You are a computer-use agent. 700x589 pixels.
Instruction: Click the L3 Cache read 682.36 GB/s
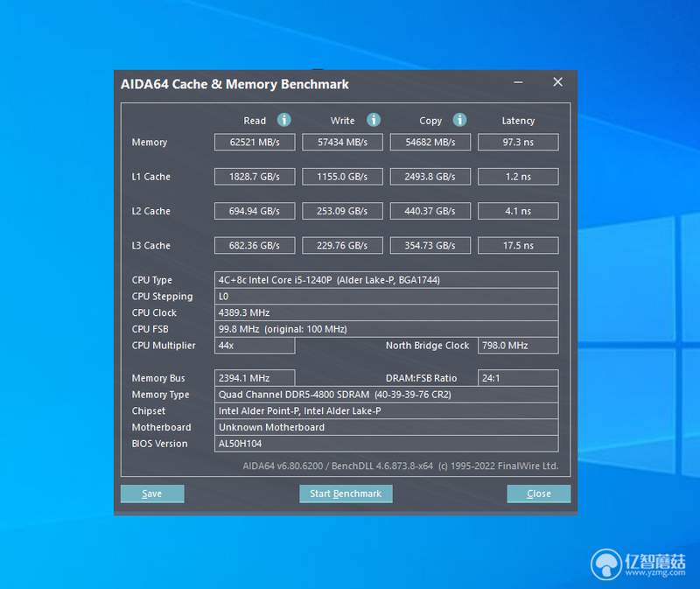[255, 245]
